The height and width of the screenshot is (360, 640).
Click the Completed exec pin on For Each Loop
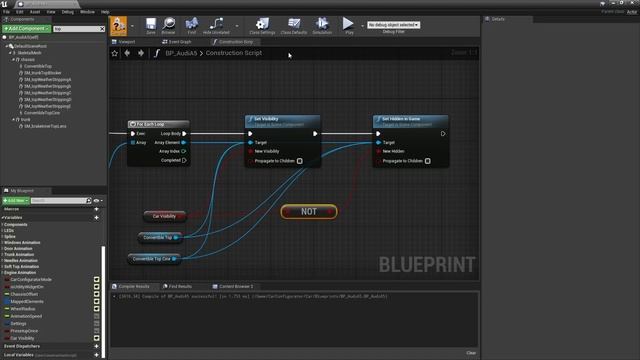[184, 160]
